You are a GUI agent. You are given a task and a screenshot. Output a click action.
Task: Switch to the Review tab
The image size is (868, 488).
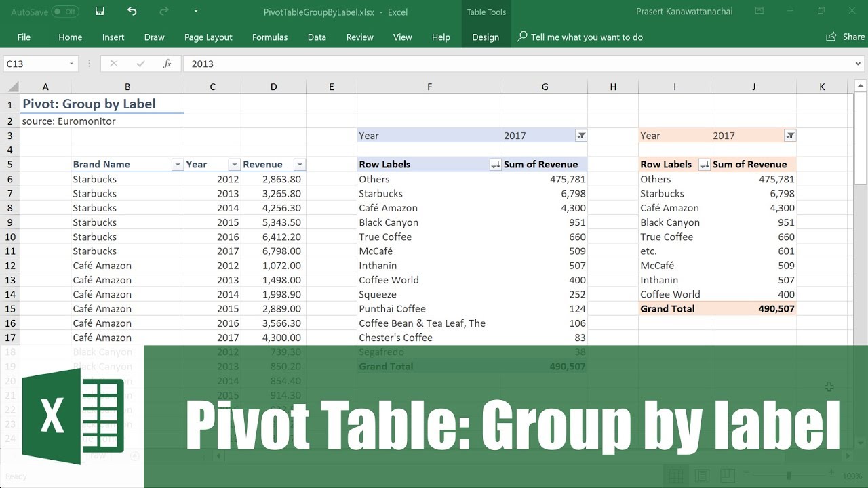click(360, 37)
